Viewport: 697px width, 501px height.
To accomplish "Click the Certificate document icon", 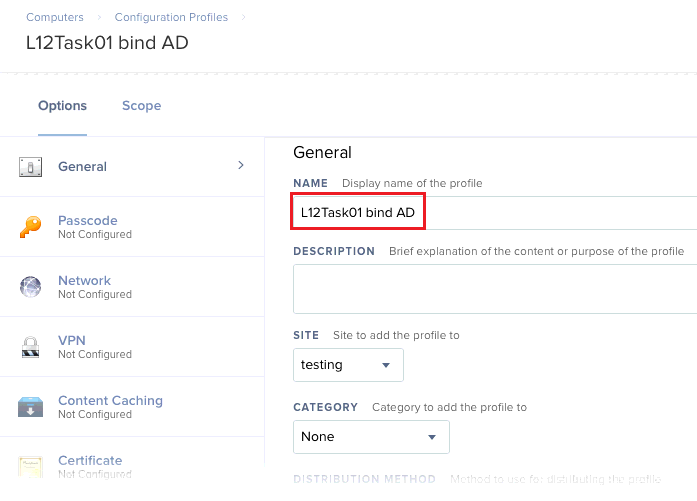I will (30, 467).
